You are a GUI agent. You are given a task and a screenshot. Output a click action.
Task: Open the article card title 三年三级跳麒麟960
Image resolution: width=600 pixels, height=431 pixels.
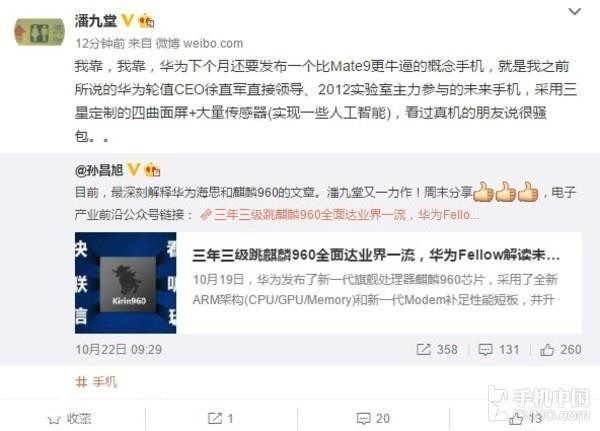(x=376, y=255)
